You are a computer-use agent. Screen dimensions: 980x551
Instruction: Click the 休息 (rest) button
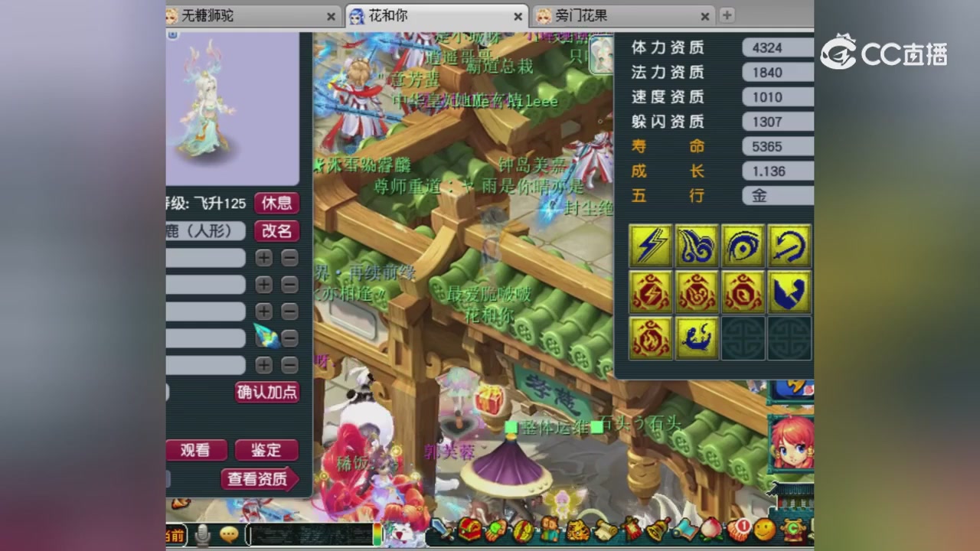click(x=276, y=203)
